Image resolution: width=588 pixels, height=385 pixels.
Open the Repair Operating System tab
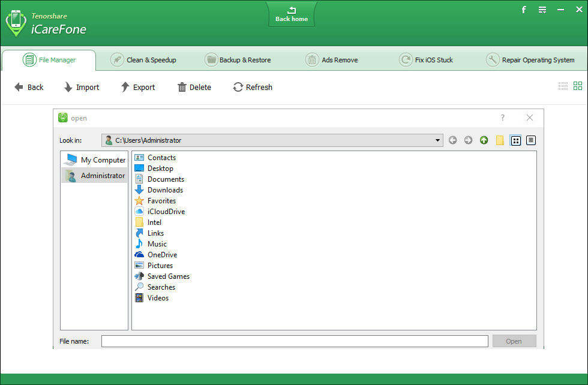pos(530,60)
